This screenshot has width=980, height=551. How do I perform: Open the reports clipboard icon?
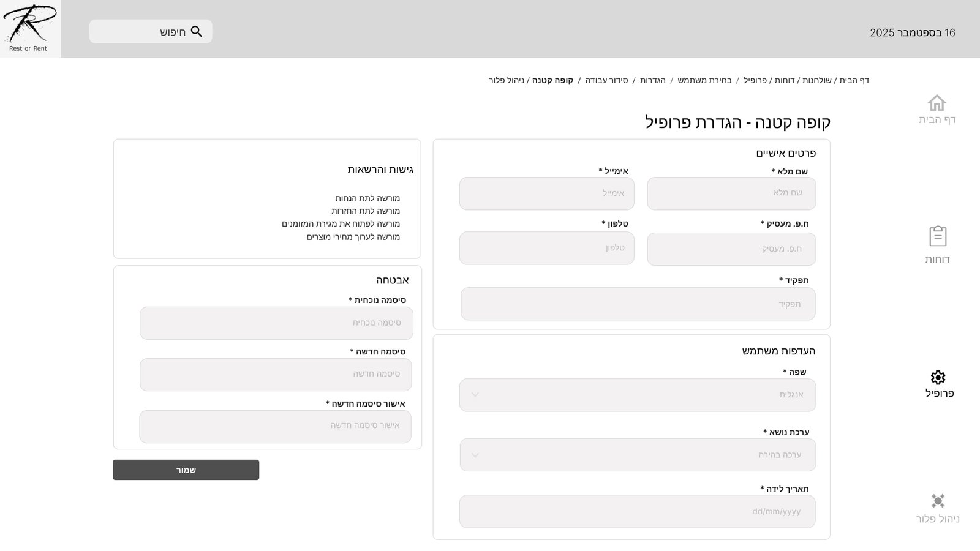[x=937, y=236]
